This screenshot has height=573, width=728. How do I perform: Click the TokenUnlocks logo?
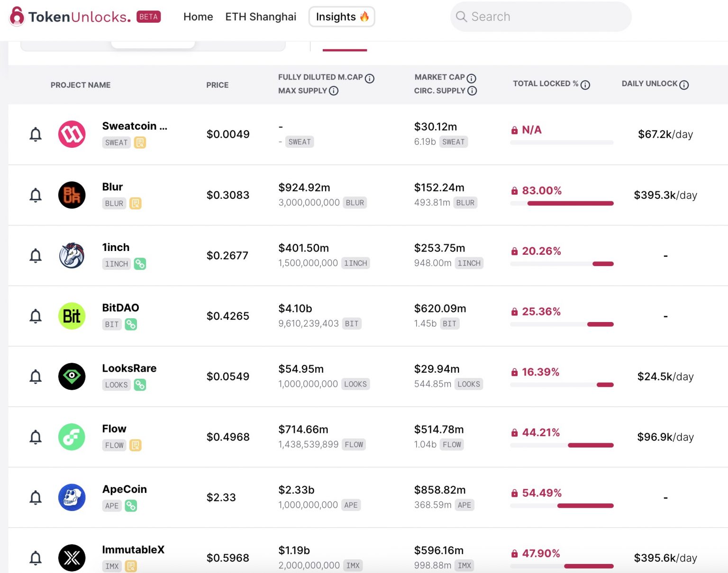click(70, 17)
